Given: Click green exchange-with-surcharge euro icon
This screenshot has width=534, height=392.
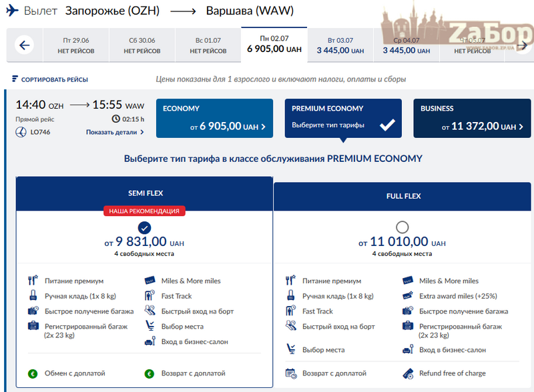Looking at the screenshot, I should click(x=31, y=373).
